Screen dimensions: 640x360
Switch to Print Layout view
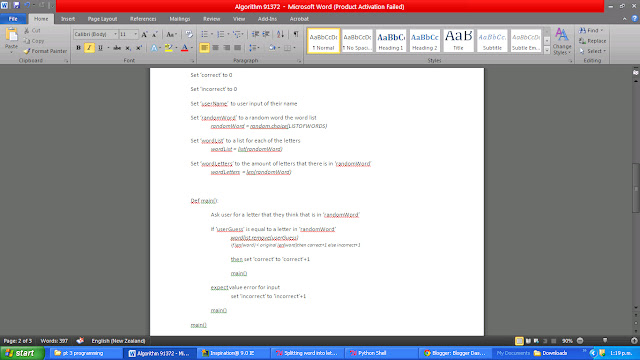click(519, 341)
